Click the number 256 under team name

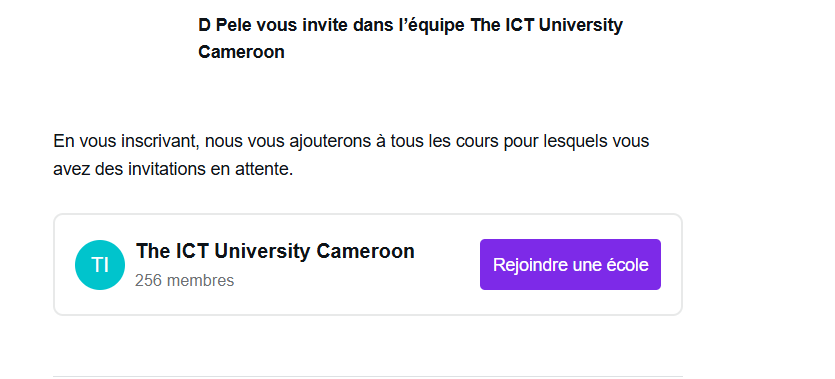tap(148, 281)
